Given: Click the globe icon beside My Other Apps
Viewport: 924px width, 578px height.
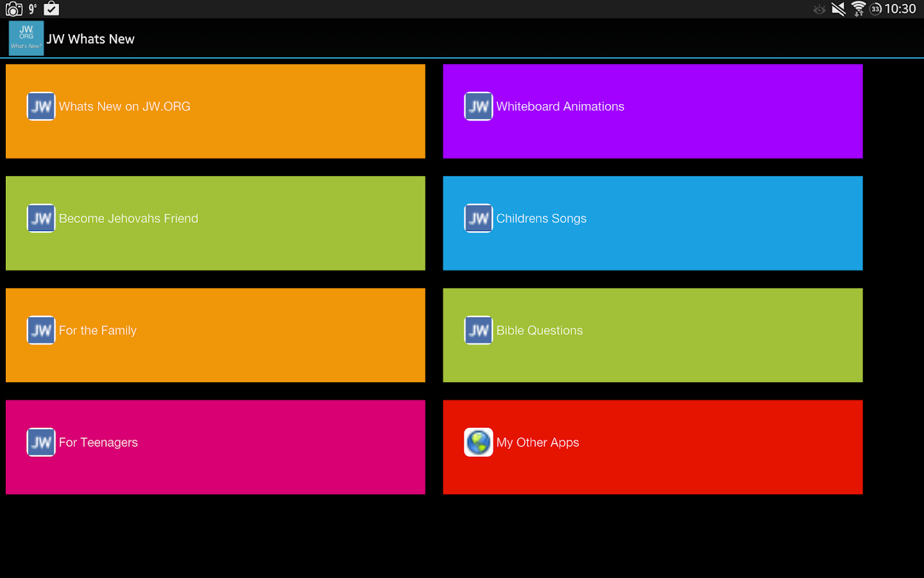Looking at the screenshot, I should pyautogui.click(x=479, y=442).
